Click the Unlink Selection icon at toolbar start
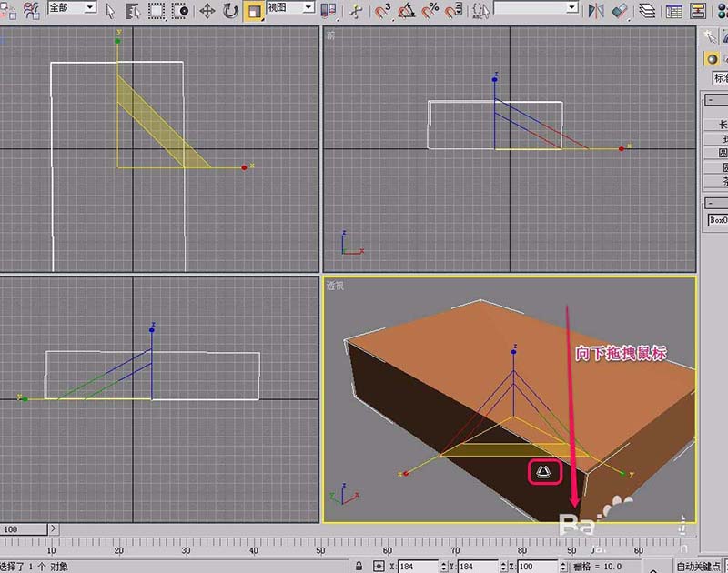 pos(8,11)
